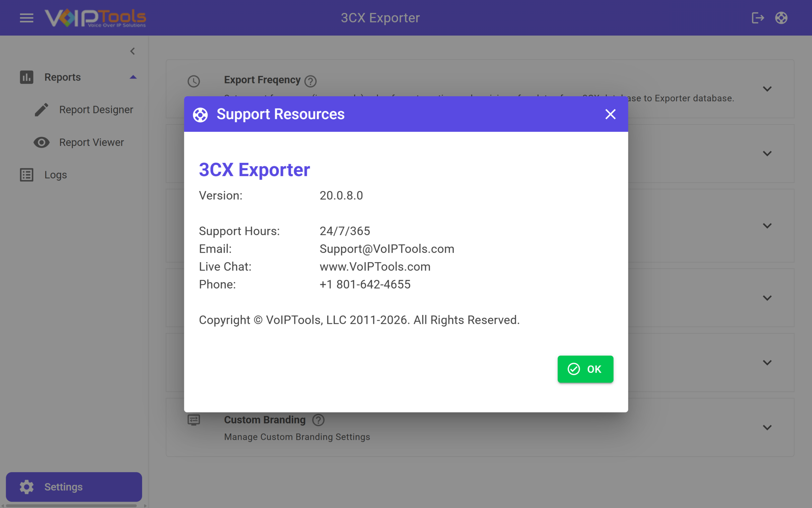The height and width of the screenshot is (508, 812).
Task: Expand the second settings section chevron
Action: click(767, 154)
